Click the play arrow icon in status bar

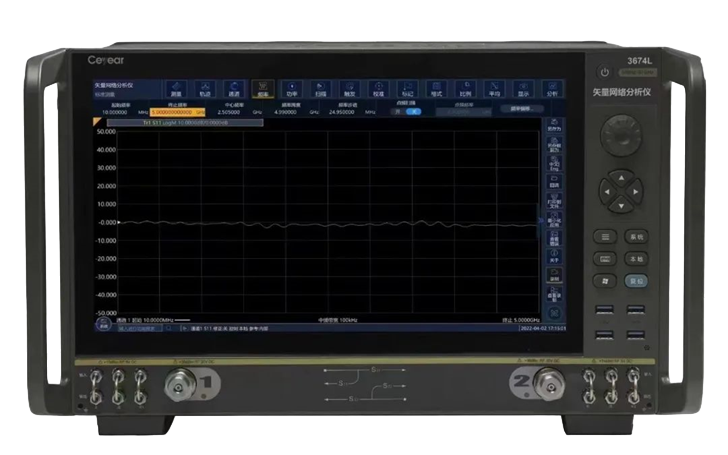pyautogui.click(x=184, y=328)
